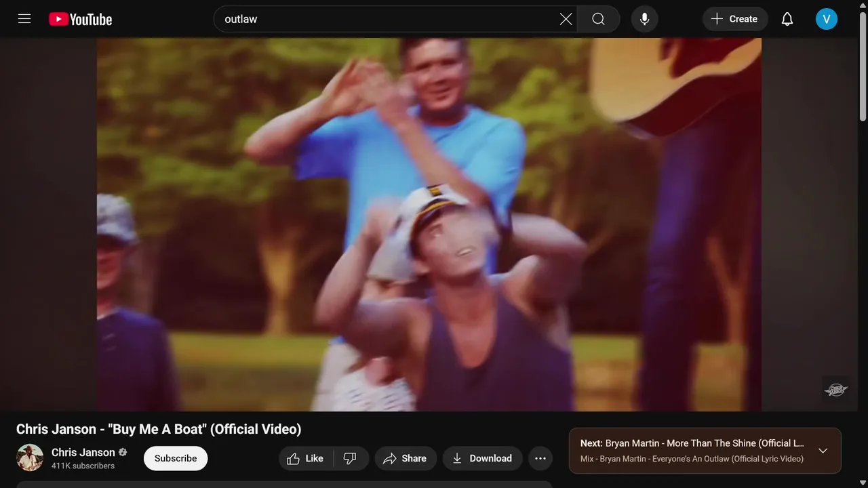The image size is (868, 488).
Task: Click the Next: Bryan Martin title
Action: [692, 443]
